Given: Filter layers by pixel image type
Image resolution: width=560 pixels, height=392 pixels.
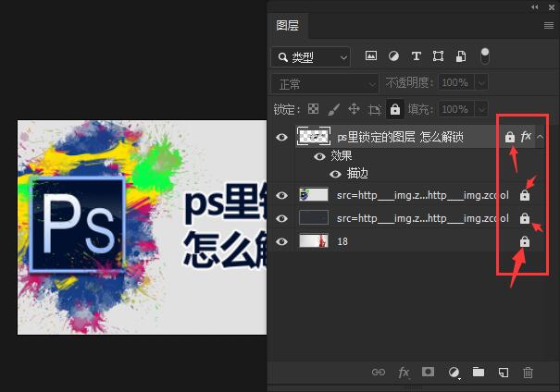Looking at the screenshot, I should [x=371, y=56].
